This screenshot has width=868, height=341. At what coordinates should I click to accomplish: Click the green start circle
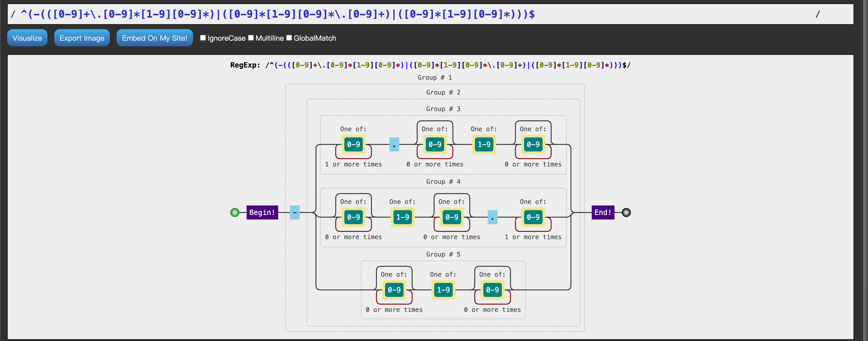pos(235,213)
